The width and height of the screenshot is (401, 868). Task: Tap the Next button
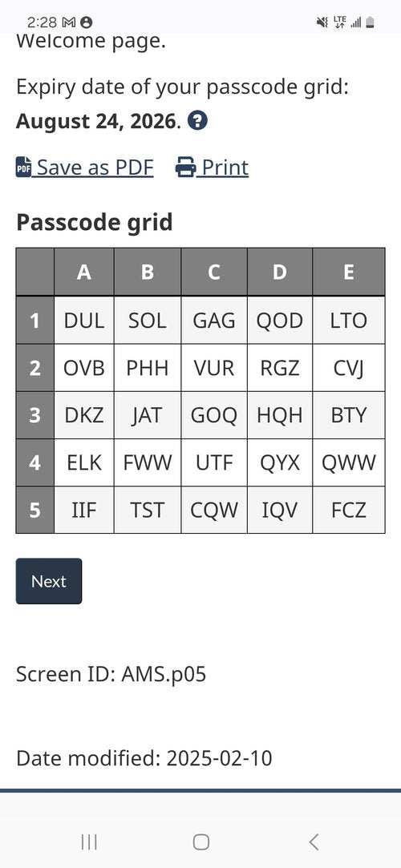49,581
